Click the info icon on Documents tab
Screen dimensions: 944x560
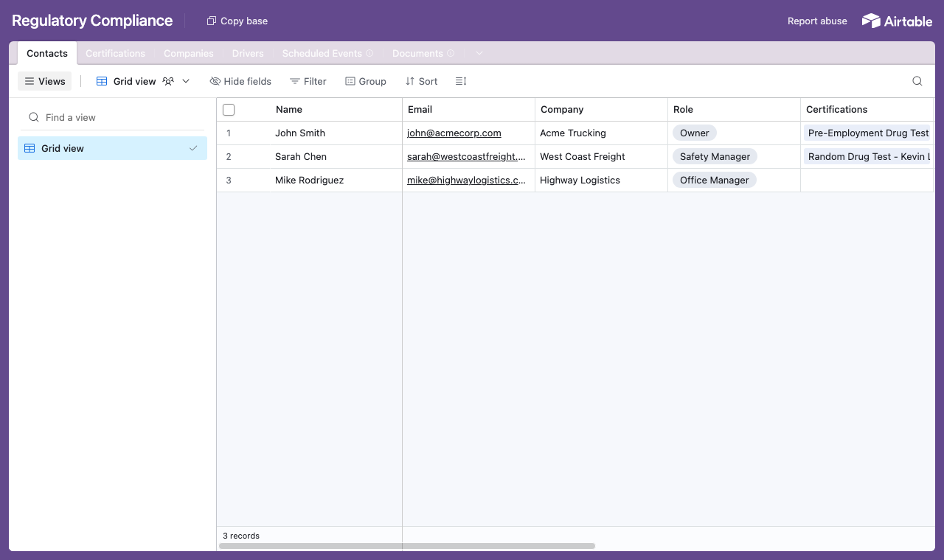click(451, 53)
